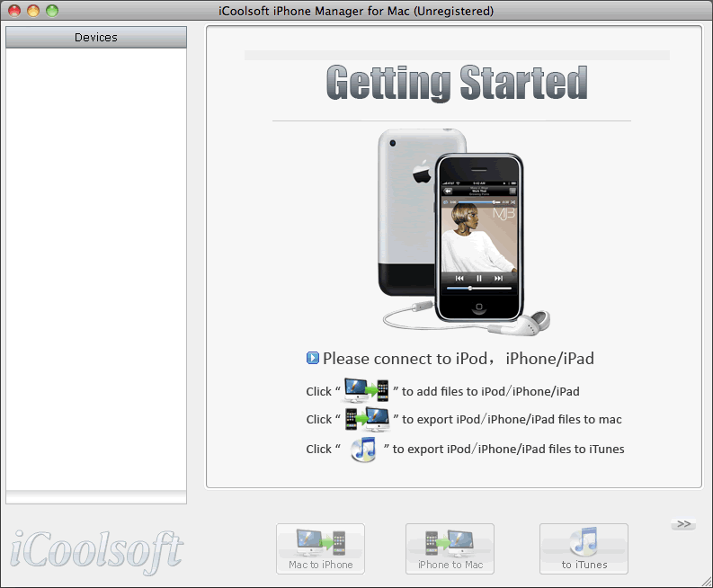
Task: Click the Mac to iPhone button
Action: point(320,548)
